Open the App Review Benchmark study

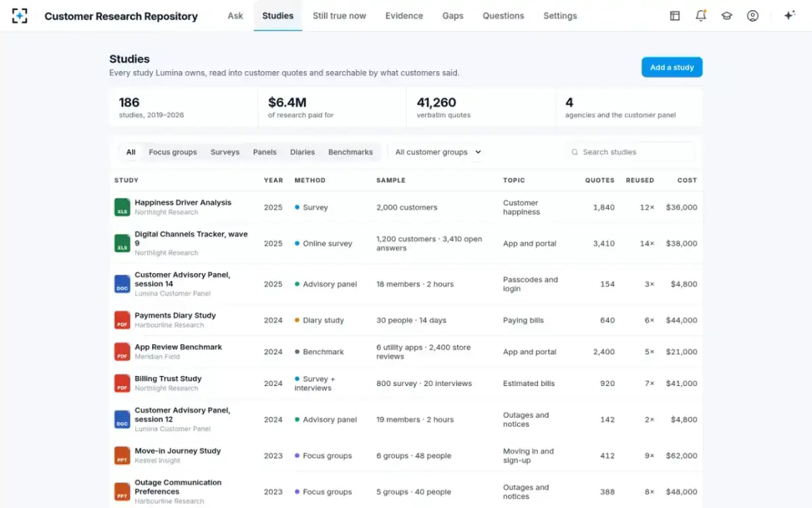pyautogui.click(x=178, y=347)
